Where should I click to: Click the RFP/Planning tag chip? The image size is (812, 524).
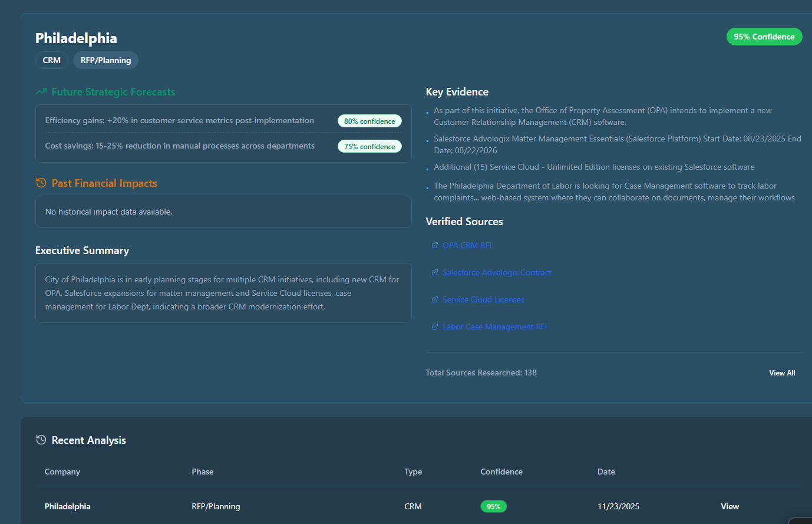click(x=106, y=60)
